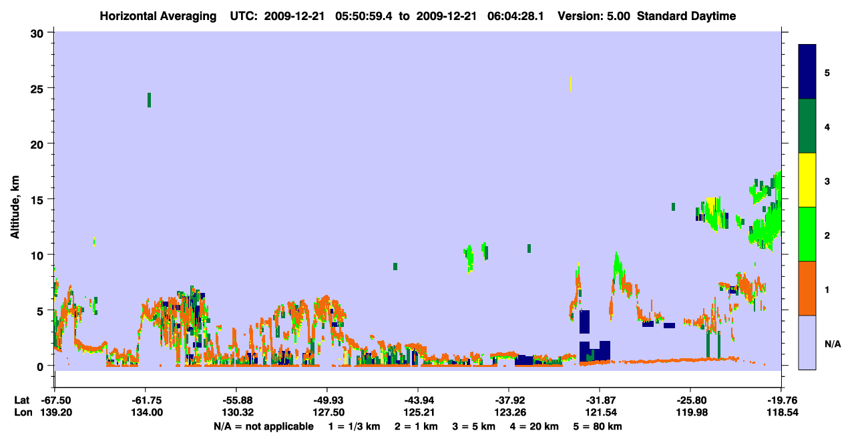Click the 'Version: 5.00' text in title
Viewport: 868px width, 445px height.
pos(593,17)
